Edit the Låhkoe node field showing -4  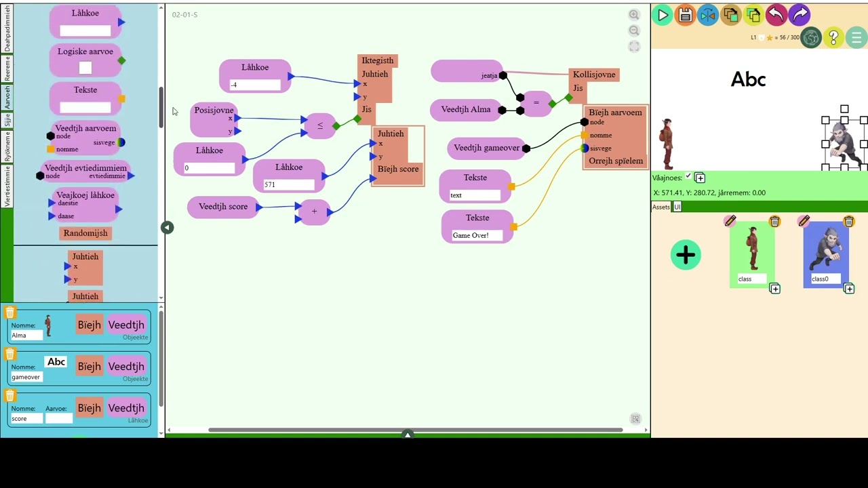click(x=254, y=85)
